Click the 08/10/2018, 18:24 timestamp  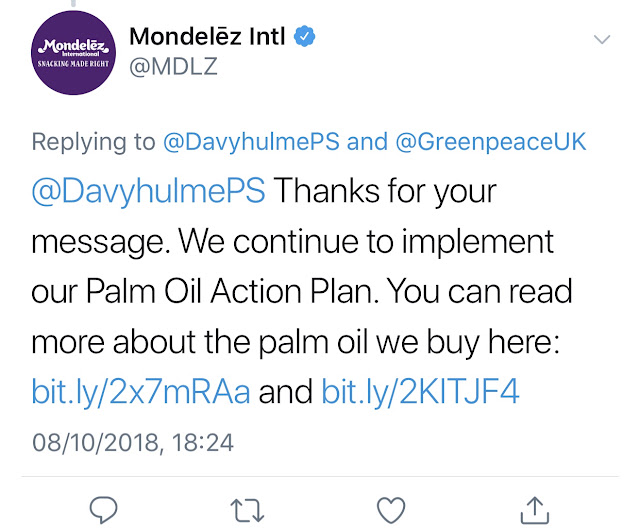pyautogui.click(x=133, y=443)
